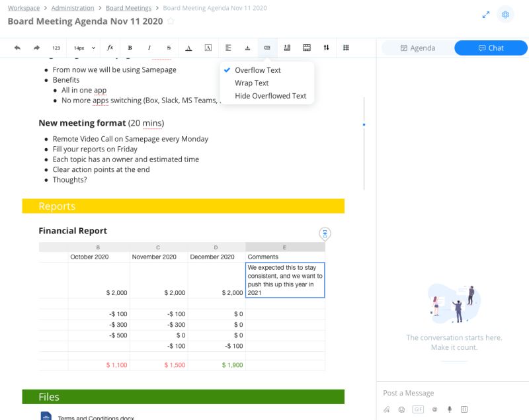Toggle the favorite star next to the title
Viewport: 529px width, 420px height.
pos(170,21)
